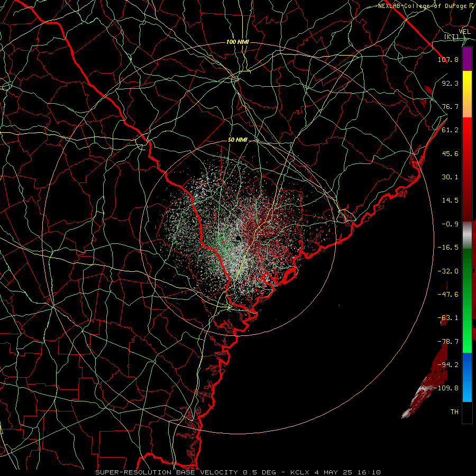Screen dimensions: 476x476
Task: Click SUPER-RESOLUTION BASE VELOCITY caption text
Action: (x=168, y=472)
